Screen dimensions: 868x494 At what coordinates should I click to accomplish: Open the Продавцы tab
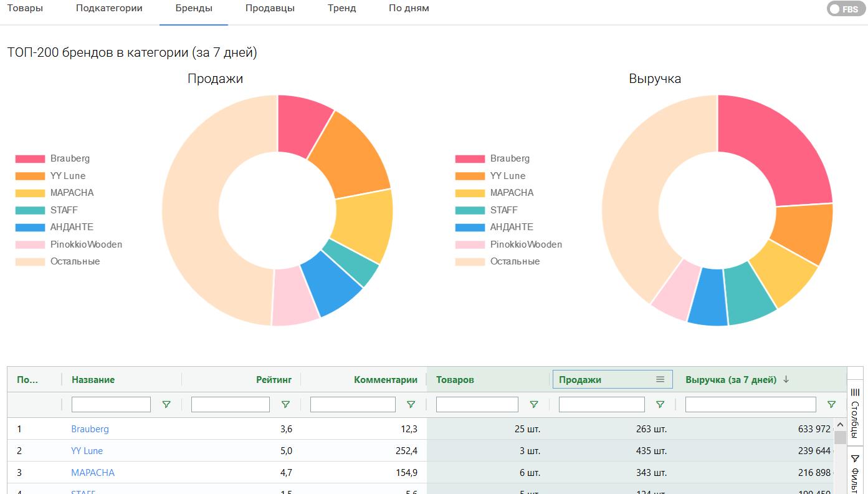(x=270, y=9)
